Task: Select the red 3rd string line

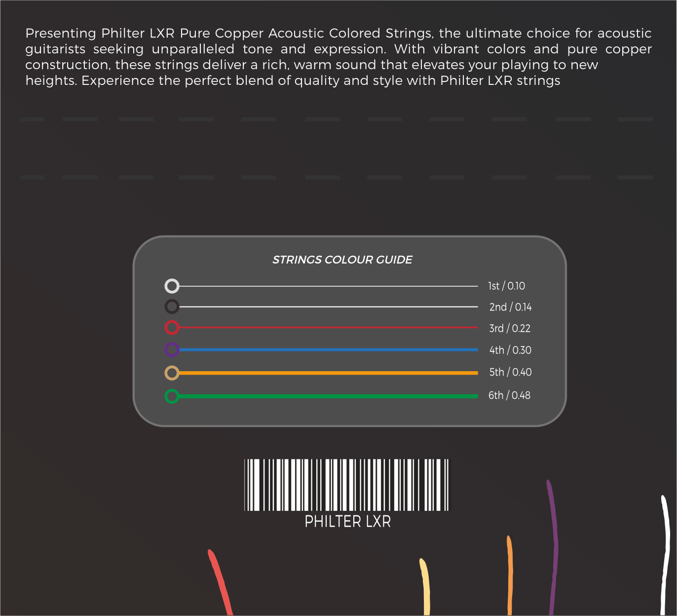Action: click(x=328, y=327)
